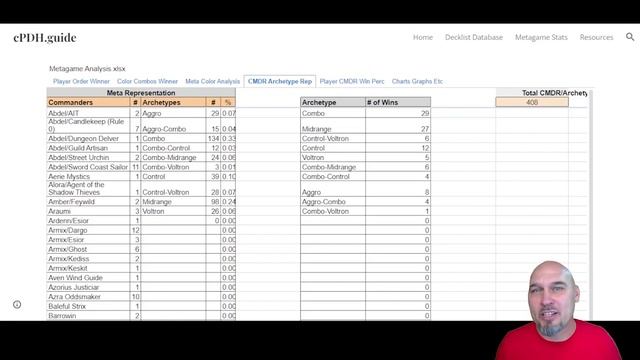This screenshot has width=640, height=360.
Task: Select the CMDR Archetype Rep tab
Action: 280,81
